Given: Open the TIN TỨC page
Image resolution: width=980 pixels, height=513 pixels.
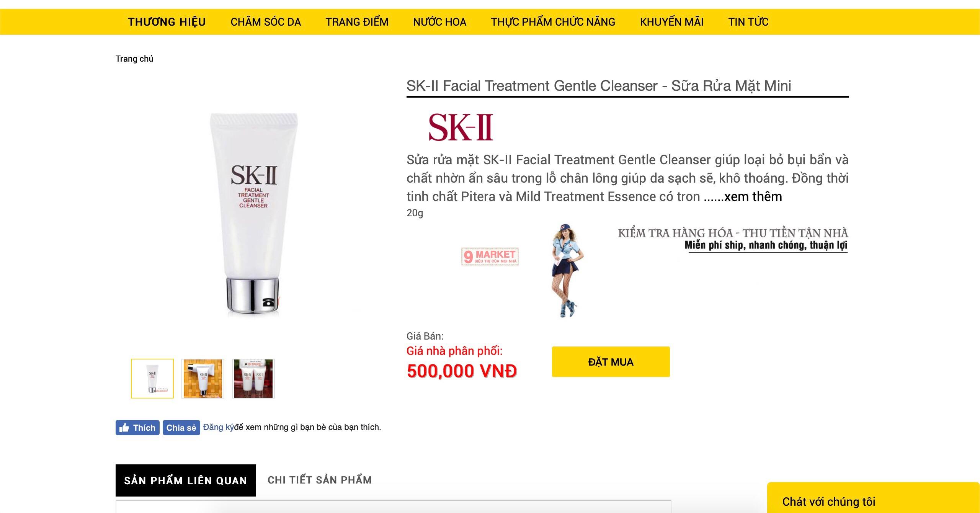Looking at the screenshot, I should pos(748,22).
